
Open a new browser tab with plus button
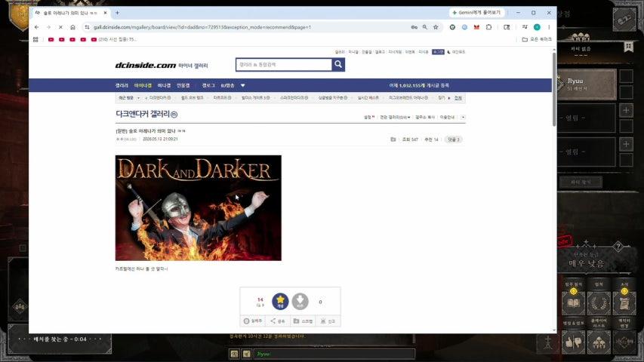[117, 13]
